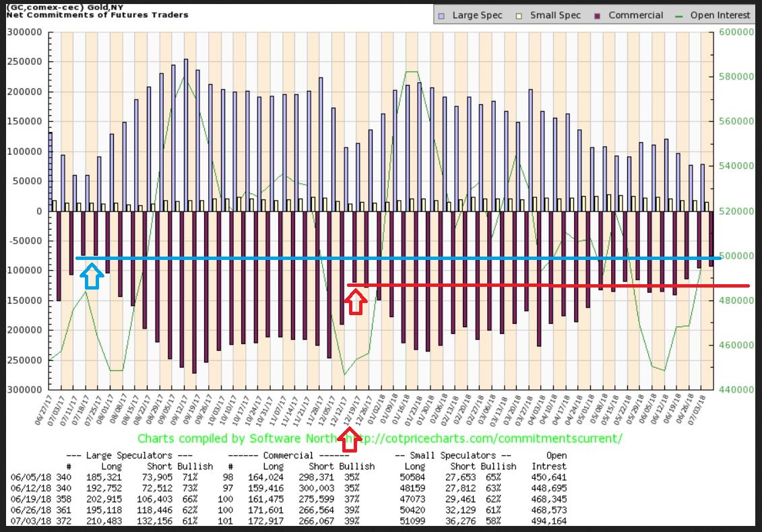Screen dimensions: 762x532
Task: Click the 06/27/17 x-axis date label
Action: tap(43, 410)
